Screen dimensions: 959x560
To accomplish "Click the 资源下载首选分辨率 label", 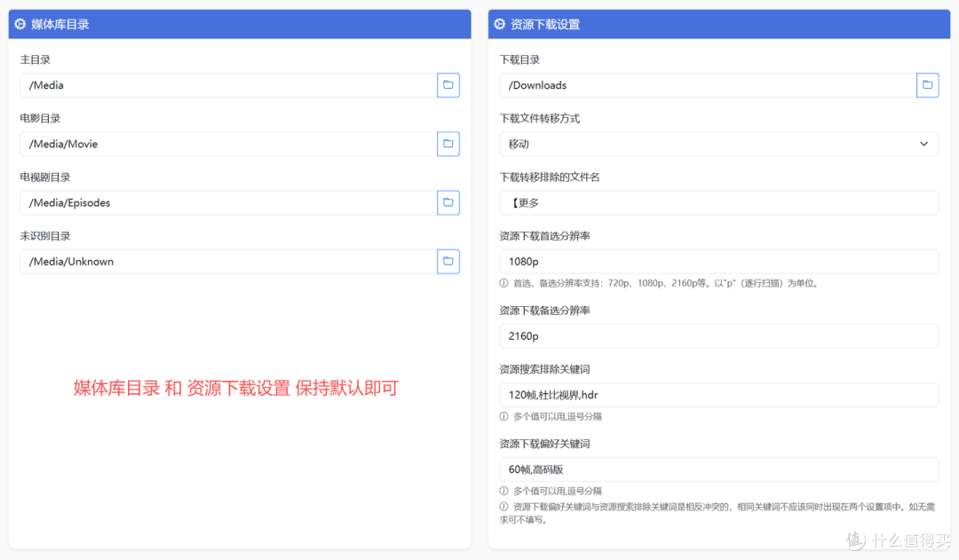I will 544,236.
